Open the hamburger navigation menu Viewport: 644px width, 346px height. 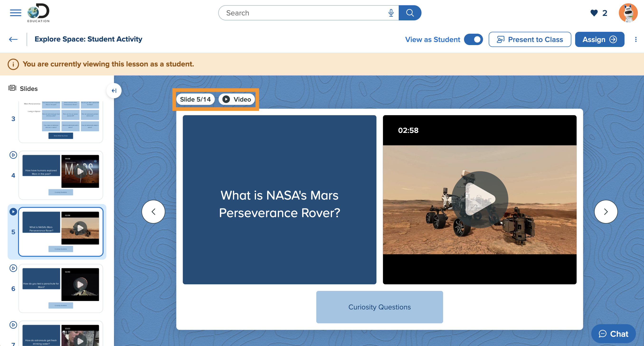[15, 13]
